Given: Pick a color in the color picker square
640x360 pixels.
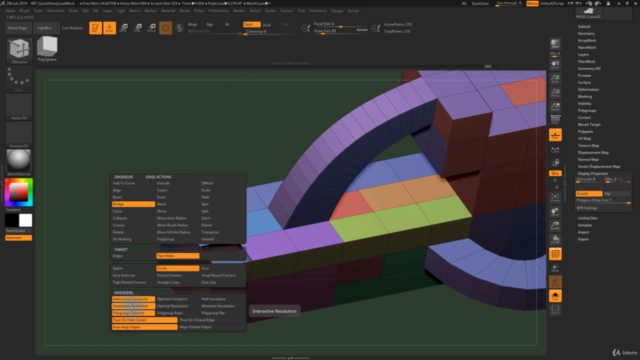Looking at the screenshot, I should pyautogui.click(x=19, y=192).
